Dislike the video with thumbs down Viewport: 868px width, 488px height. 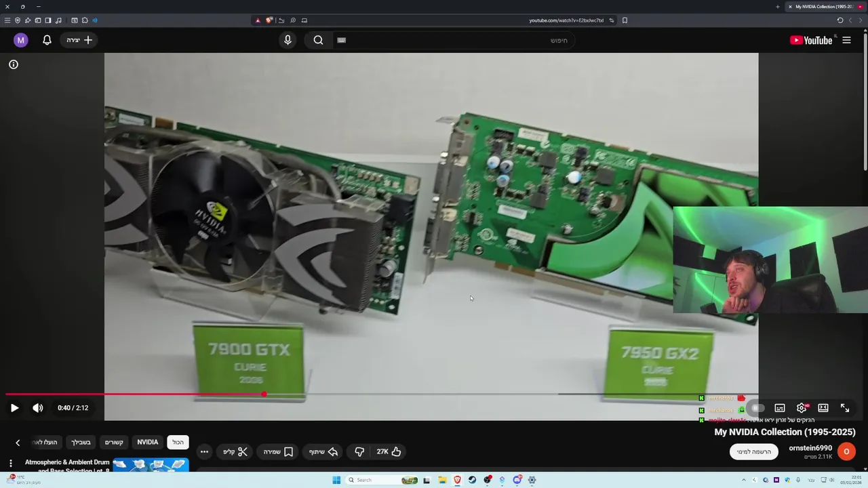[359, 451]
